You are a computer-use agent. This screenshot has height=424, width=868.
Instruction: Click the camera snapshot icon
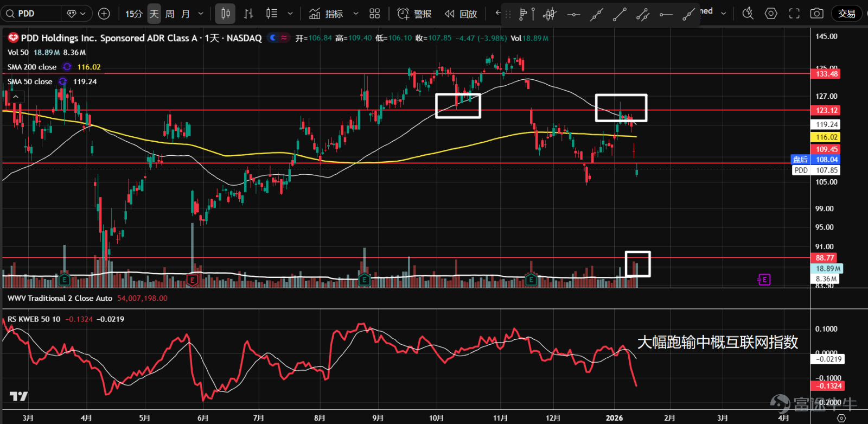(817, 14)
